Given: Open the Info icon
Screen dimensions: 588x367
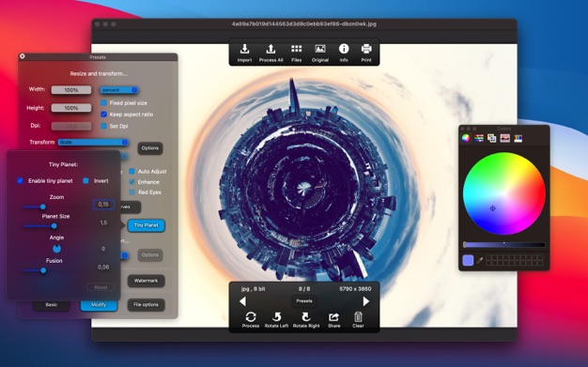Looking at the screenshot, I should (344, 49).
